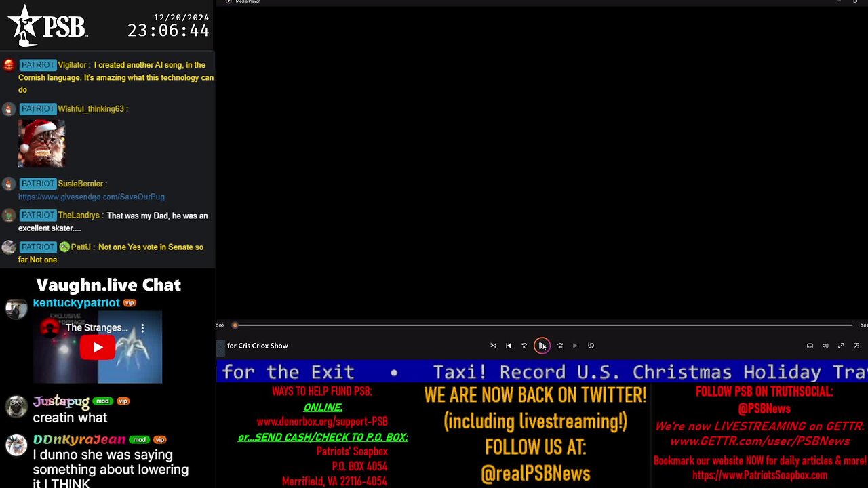Minimize the Media Player window
The height and width of the screenshot is (488, 868).
[839, 2]
